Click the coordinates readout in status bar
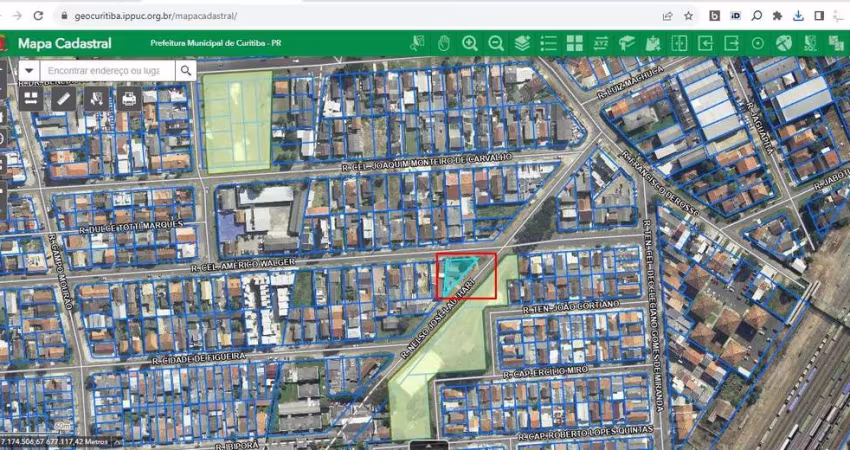The image size is (850, 450). (x=54, y=442)
